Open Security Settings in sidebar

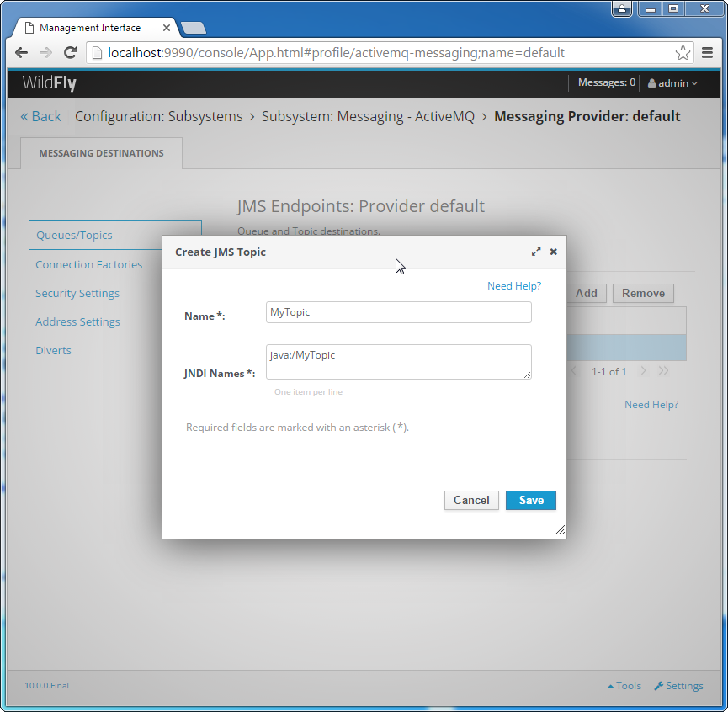(x=77, y=294)
